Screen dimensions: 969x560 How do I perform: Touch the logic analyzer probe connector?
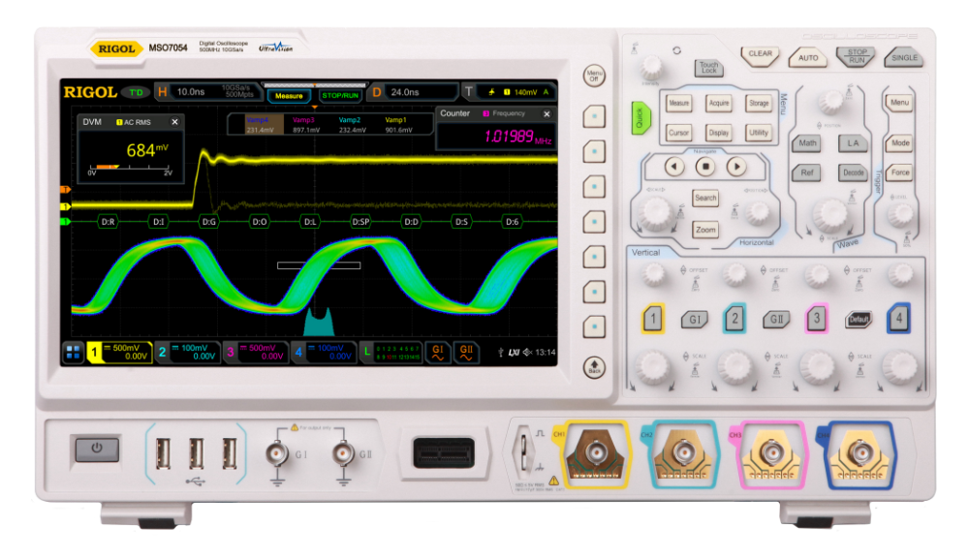(x=443, y=453)
